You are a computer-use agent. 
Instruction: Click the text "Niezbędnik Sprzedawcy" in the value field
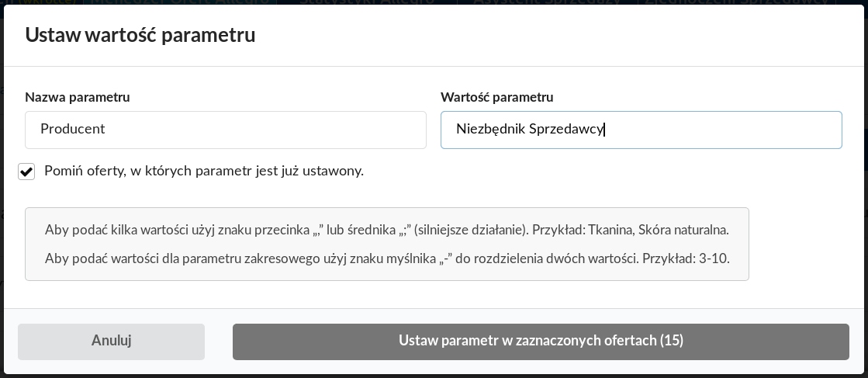coord(530,130)
